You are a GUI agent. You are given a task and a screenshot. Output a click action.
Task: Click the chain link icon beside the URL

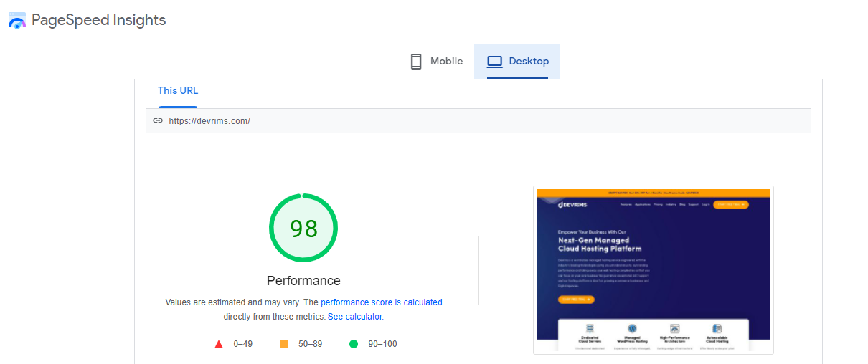click(158, 121)
